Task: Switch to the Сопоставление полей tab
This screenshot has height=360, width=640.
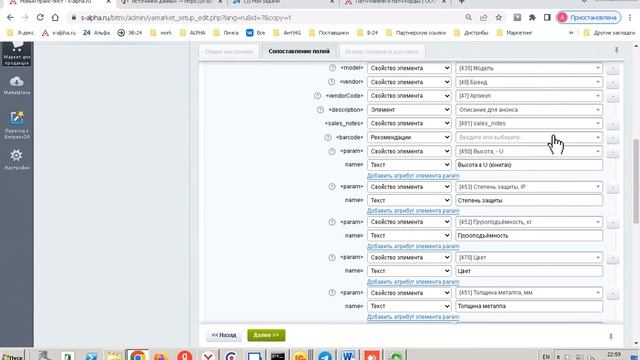Action: coord(299,51)
